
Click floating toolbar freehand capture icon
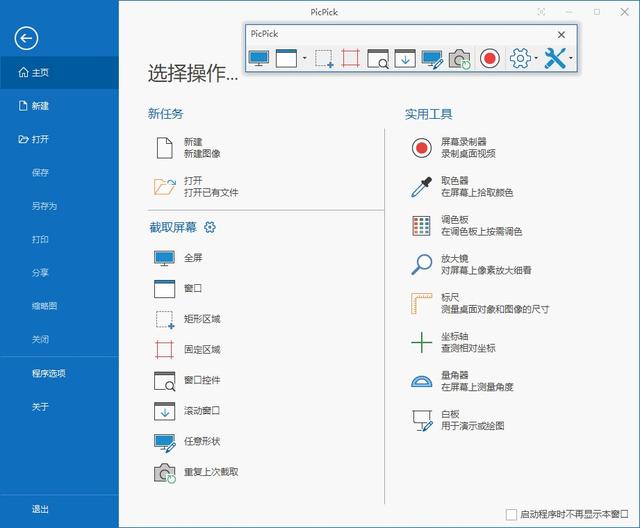point(432,59)
